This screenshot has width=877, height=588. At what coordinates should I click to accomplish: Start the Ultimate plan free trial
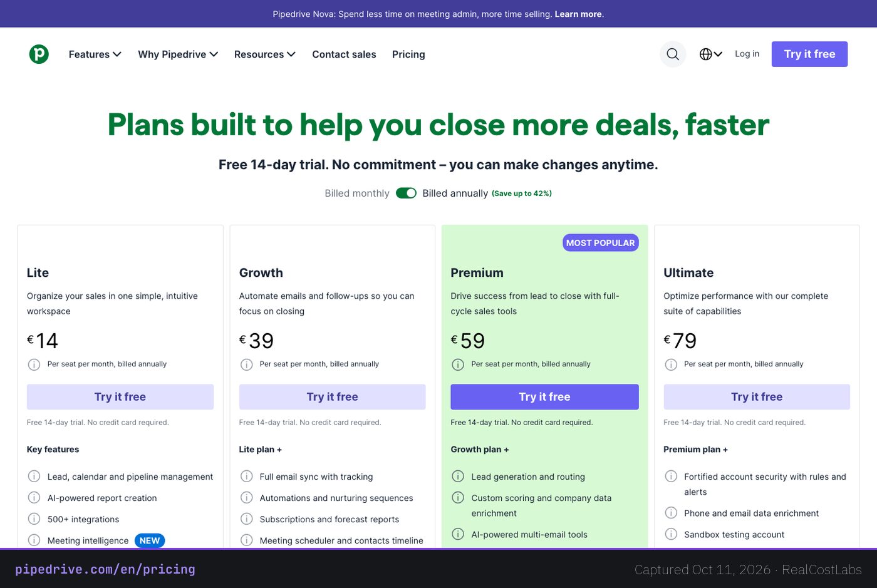coord(757,397)
